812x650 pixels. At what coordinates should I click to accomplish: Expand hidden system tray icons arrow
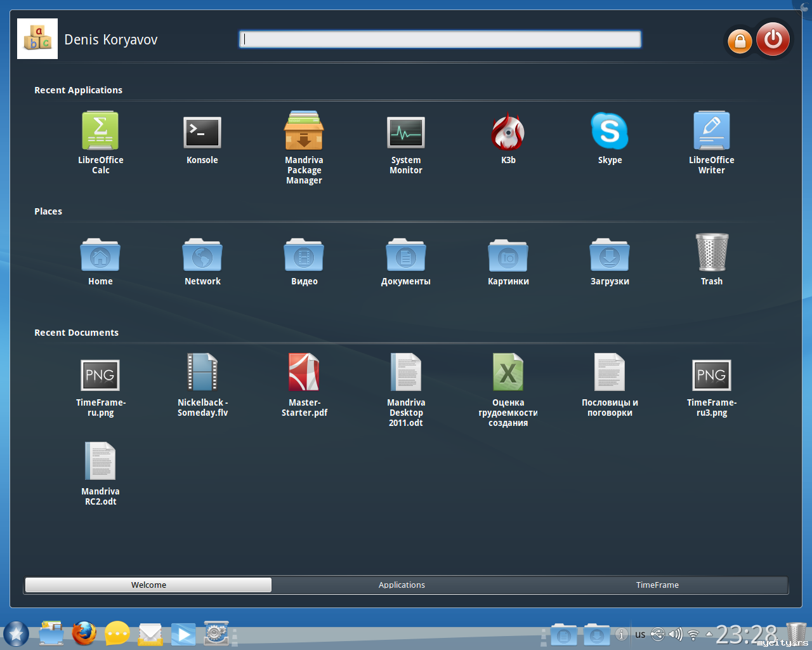[709, 633]
